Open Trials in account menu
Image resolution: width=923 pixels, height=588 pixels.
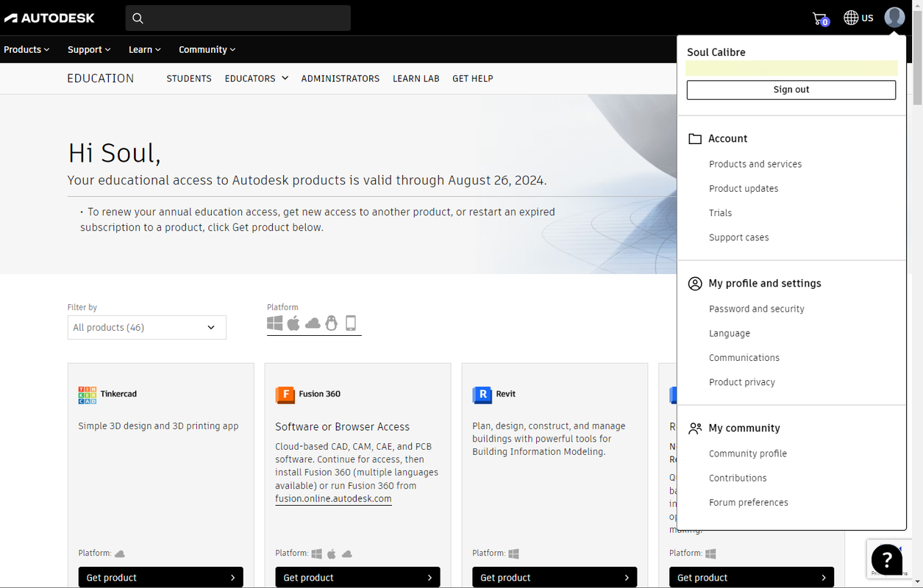tap(721, 213)
